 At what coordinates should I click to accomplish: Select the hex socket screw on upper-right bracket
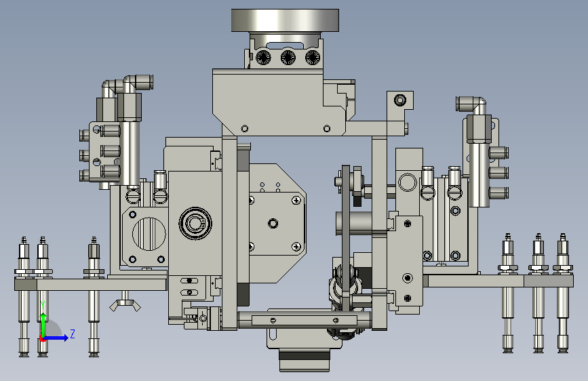[400, 100]
